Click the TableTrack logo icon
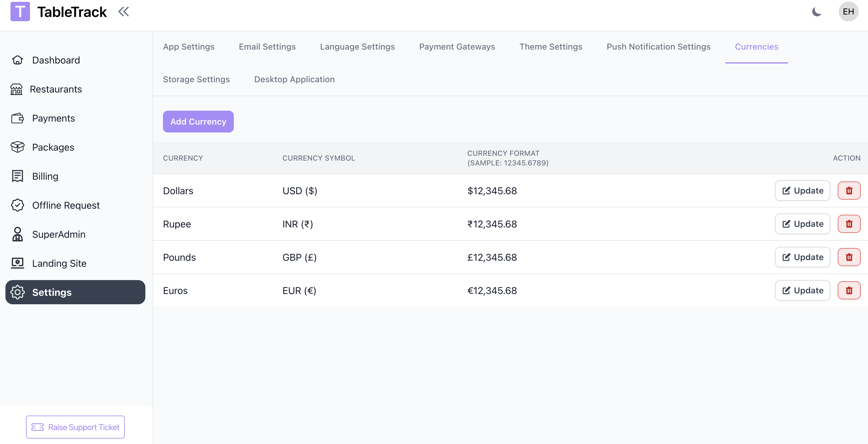The width and height of the screenshot is (868, 444). (x=20, y=12)
